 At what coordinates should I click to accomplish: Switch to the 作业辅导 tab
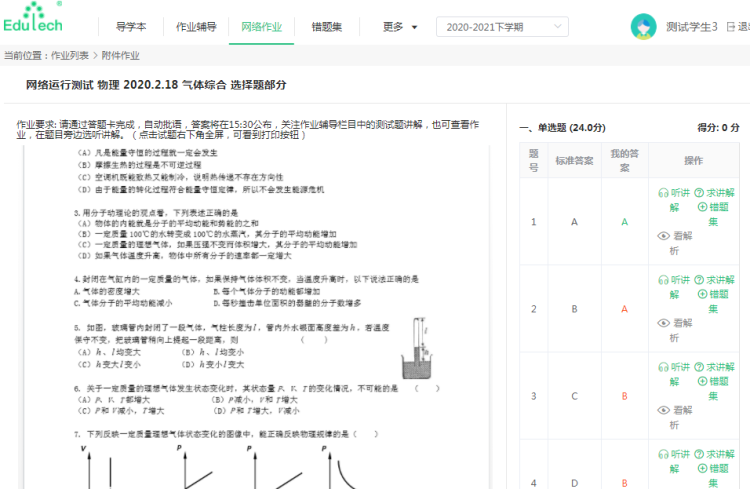196,27
